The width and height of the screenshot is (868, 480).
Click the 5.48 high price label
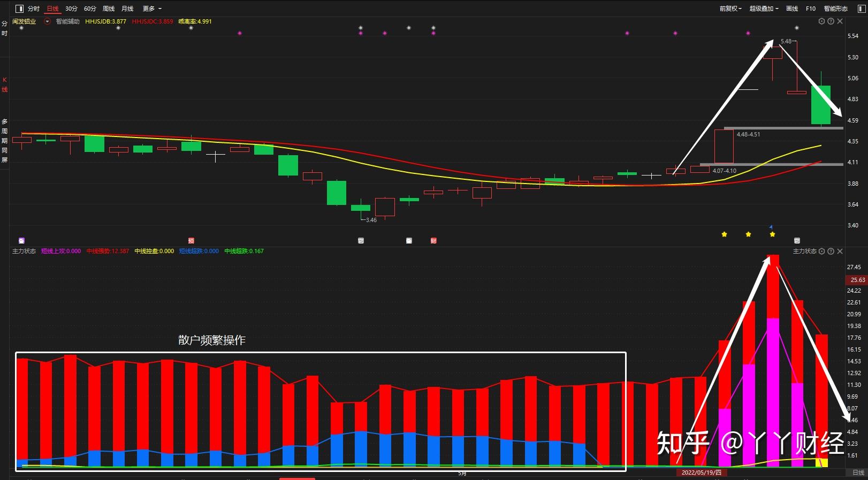[786, 41]
